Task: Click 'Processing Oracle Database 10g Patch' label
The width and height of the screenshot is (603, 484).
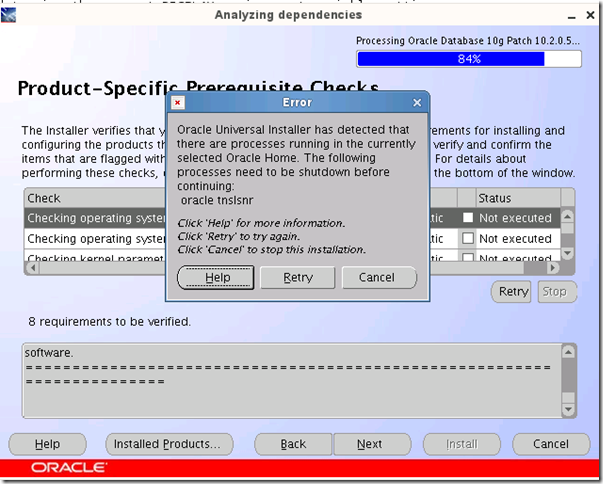Action: pos(467,41)
